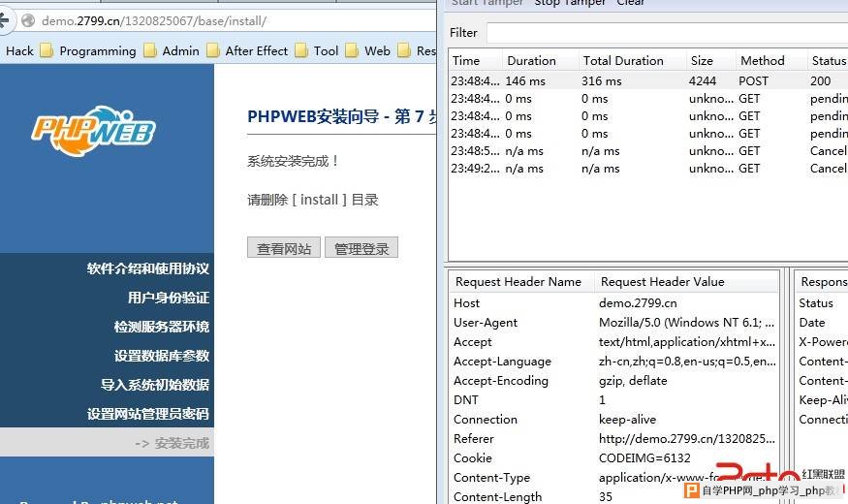Select the POST request row with 146 ms

click(x=648, y=81)
